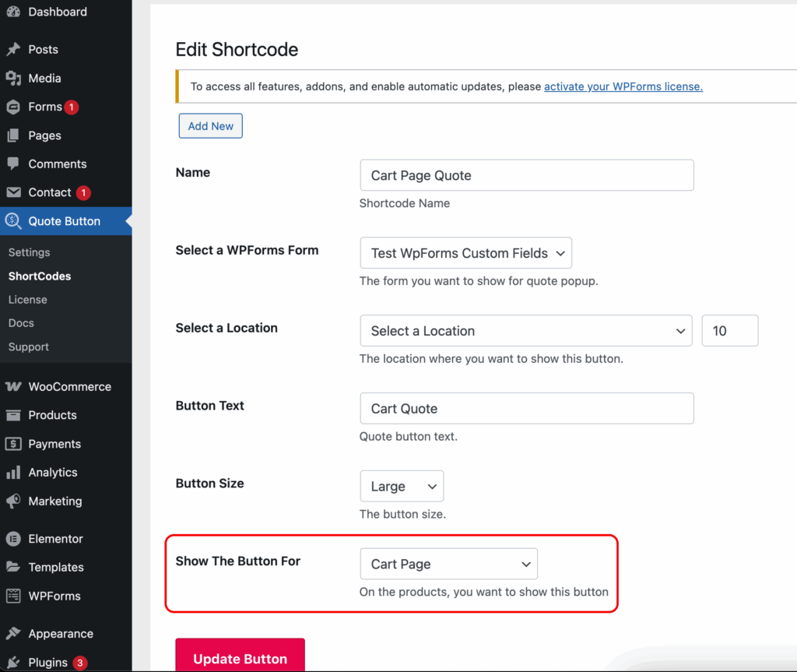
Task: Click the Products archive icon
Action: coord(13,415)
